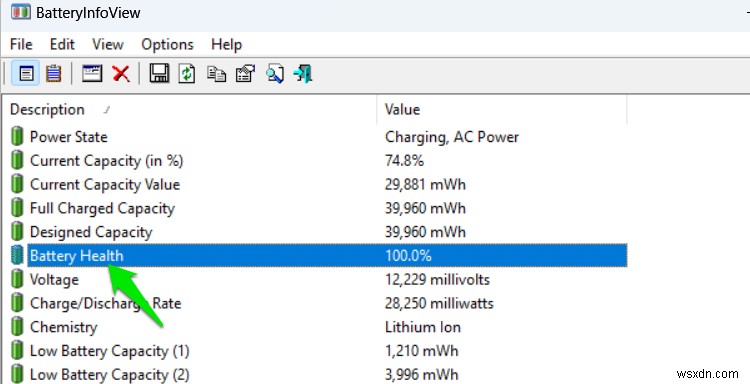
Task: Open the File menu
Action: [x=21, y=44]
